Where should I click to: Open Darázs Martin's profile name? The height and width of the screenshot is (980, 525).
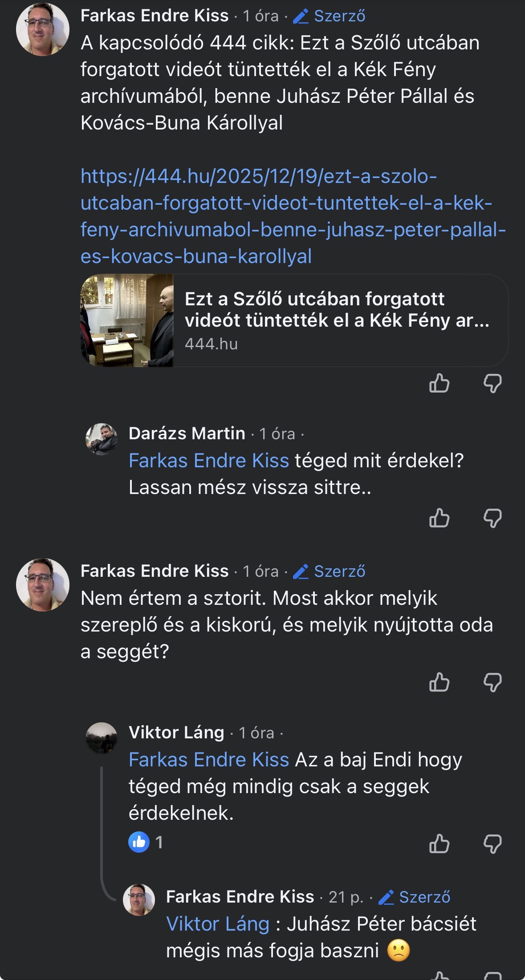click(187, 433)
